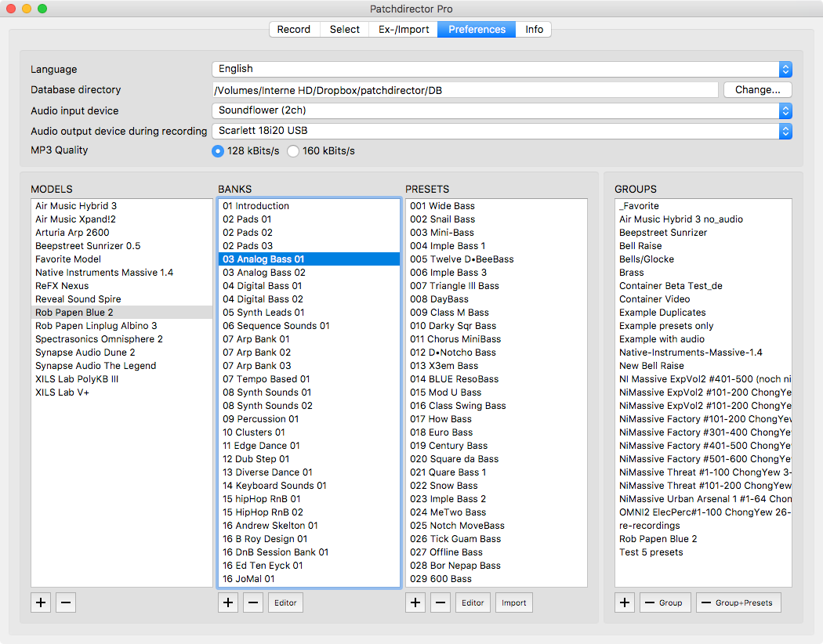The width and height of the screenshot is (823, 644).
Task: Select preset 020 Square da Bass
Action: tap(496, 459)
